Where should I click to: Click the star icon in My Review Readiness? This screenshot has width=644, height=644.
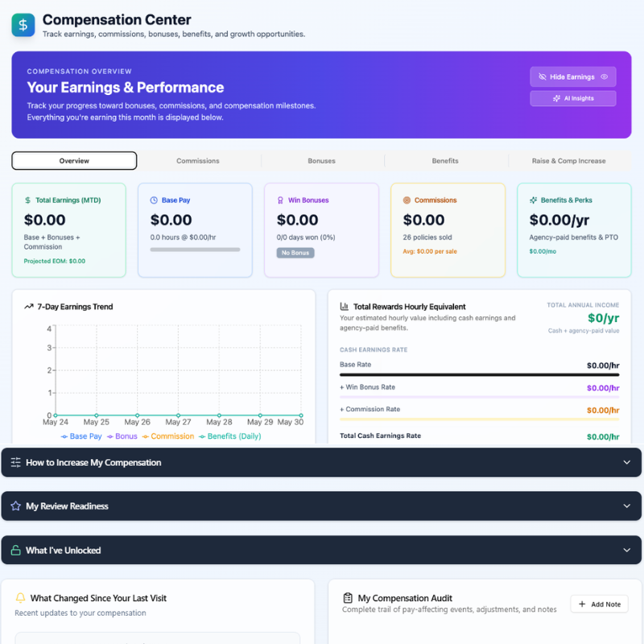click(x=15, y=506)
